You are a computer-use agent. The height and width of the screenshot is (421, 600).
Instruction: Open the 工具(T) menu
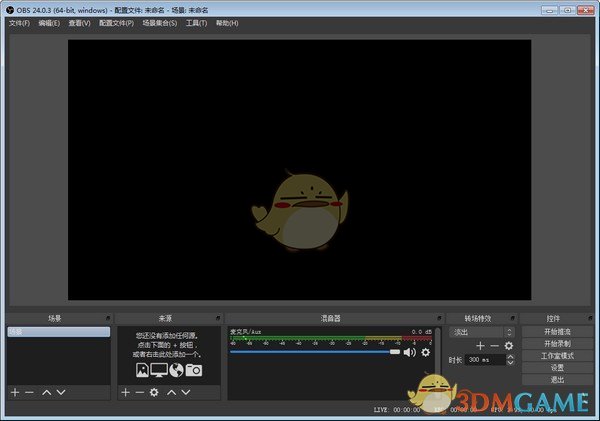196,23
